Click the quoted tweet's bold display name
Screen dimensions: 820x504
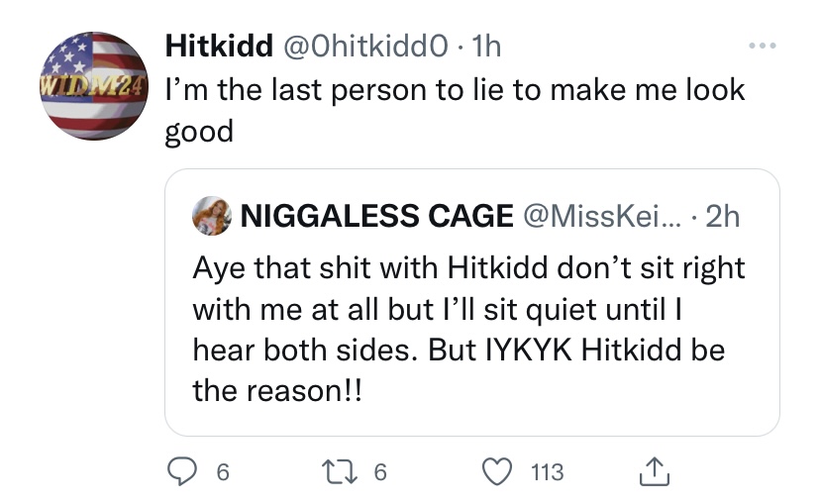tap(376, 216)
